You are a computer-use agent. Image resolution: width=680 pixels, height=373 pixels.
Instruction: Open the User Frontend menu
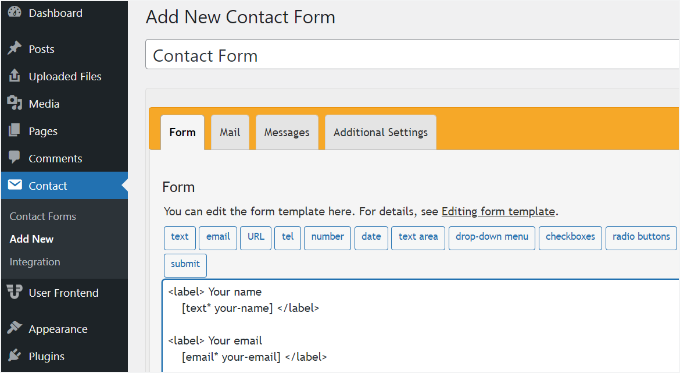(x=65, y=293)
